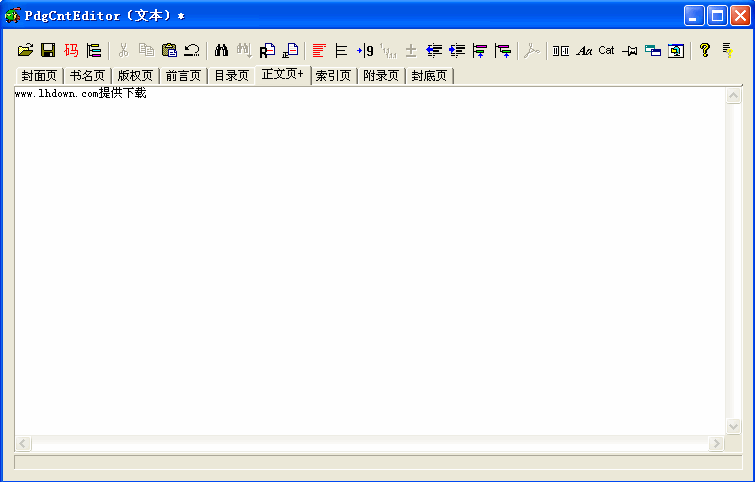Paste with the clipboard icon

(x=169, y=50)
